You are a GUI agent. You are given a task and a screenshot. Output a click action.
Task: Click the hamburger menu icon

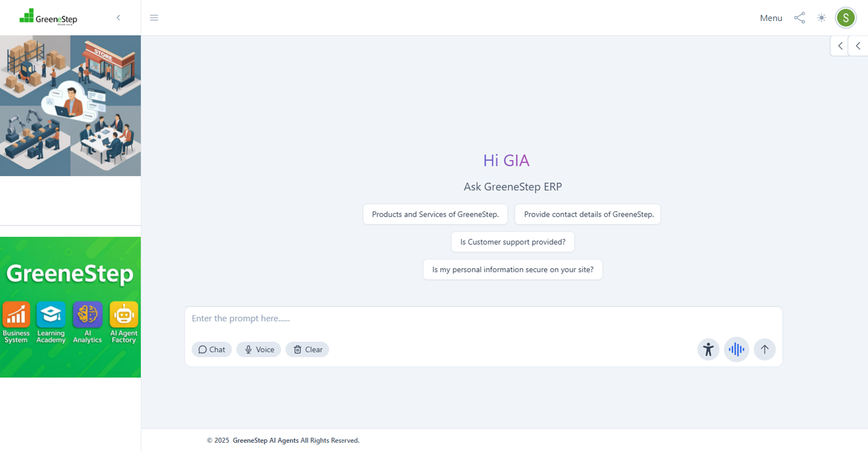(x=154, y=18)
